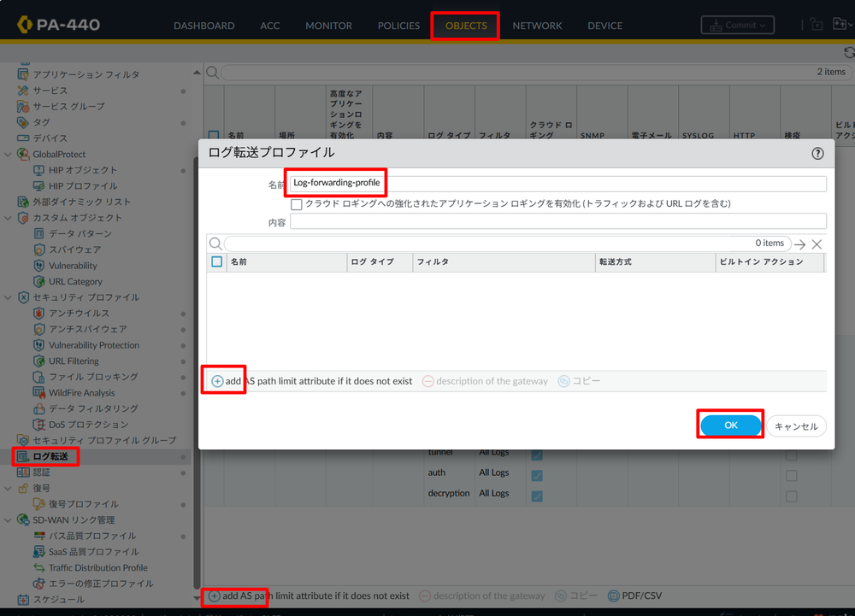The width and height of the screenshot is (855, 616).
Task: Click the 内容 description input field
Action: 557,221
